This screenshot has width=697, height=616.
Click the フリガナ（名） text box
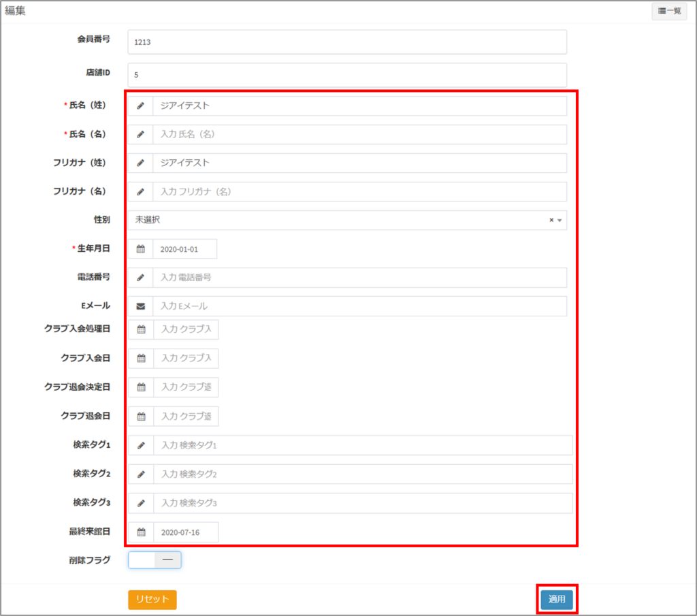[x=359, y=192]
